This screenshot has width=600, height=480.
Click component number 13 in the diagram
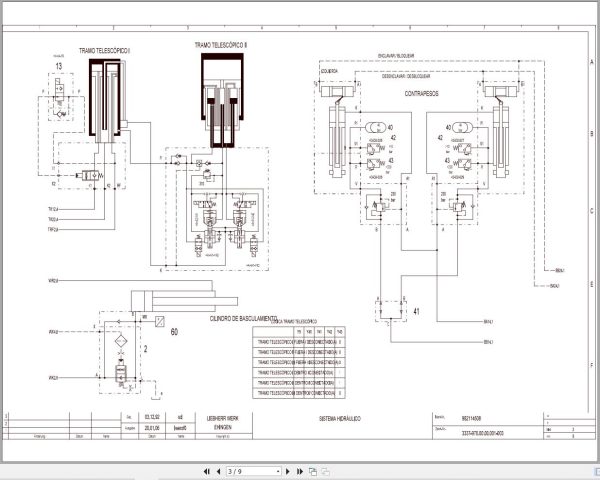[x=59, y=66]
